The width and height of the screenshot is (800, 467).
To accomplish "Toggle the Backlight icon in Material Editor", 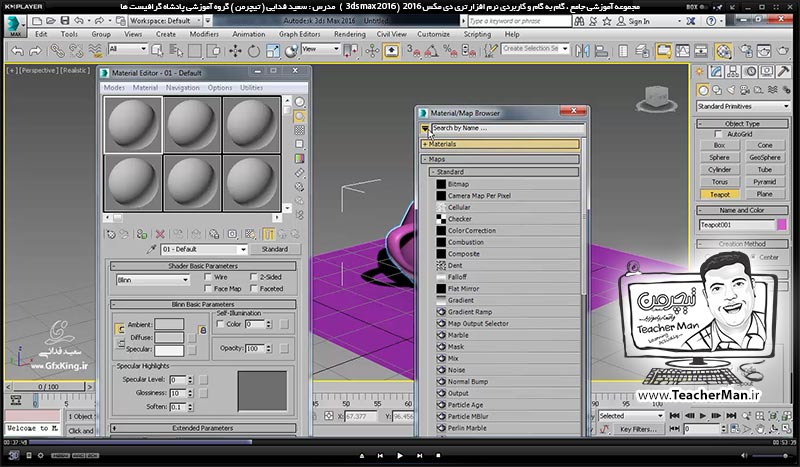I will tap(299, 116).
